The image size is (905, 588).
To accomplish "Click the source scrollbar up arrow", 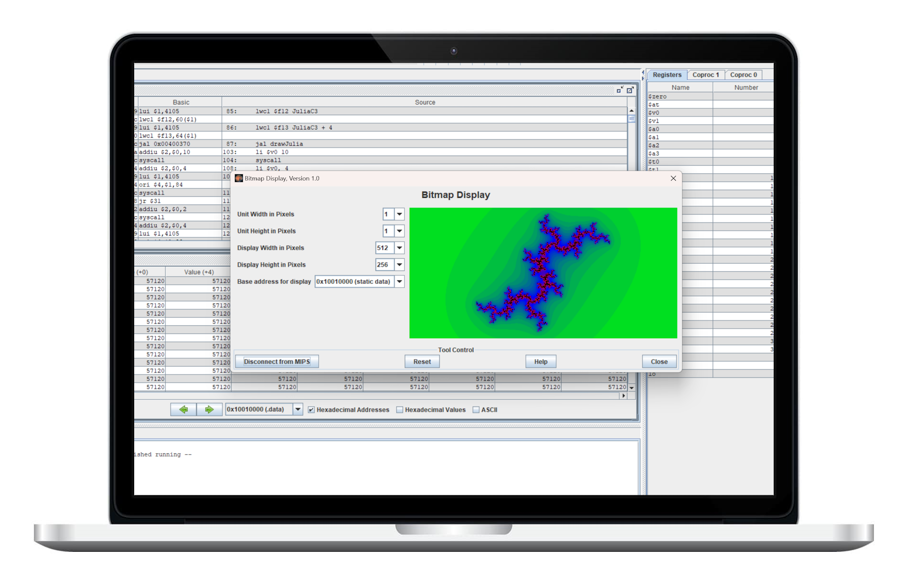I will point(631,111).
